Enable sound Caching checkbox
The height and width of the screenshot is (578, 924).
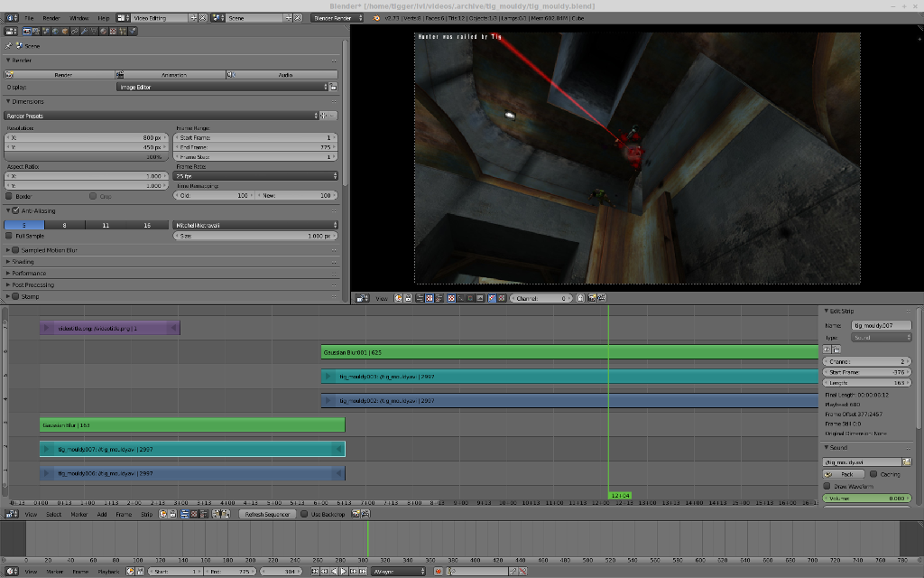[873, 473]
